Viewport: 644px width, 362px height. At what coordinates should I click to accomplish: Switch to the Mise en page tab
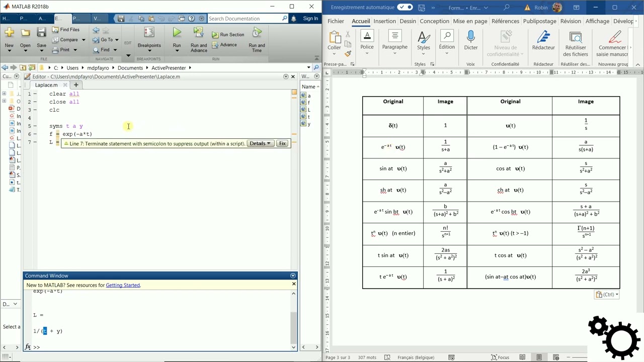(x=470, y=21)
